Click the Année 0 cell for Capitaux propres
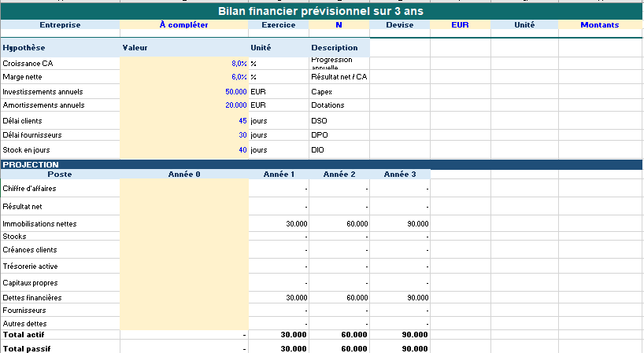The height and width of the screenshot is (353, 644). click(184, 282)
